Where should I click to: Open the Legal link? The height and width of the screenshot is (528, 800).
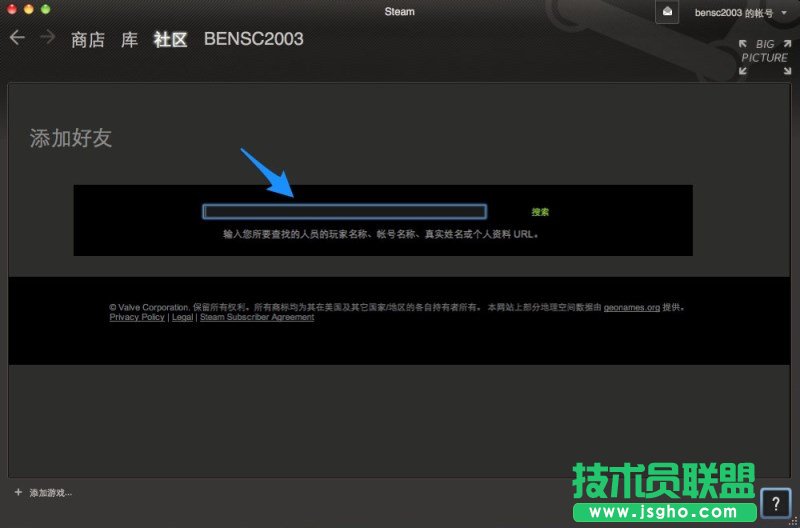point(182,317)
